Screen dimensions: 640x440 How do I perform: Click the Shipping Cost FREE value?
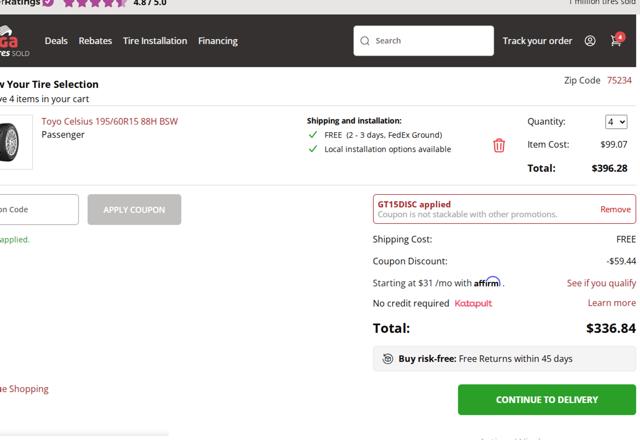[x=626, y=239]
